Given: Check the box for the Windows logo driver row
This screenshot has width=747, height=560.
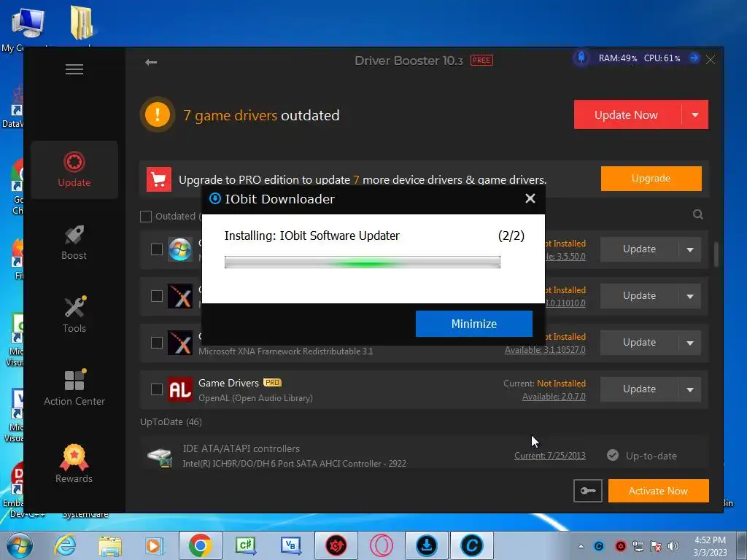Looking at the screenshot, I should click(157, 249).
